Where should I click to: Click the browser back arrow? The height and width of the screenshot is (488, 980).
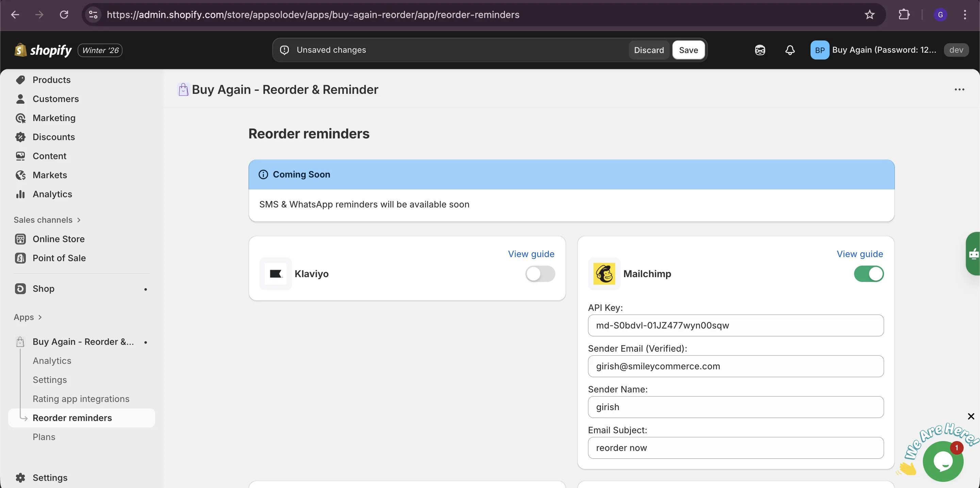pos(15,15)
